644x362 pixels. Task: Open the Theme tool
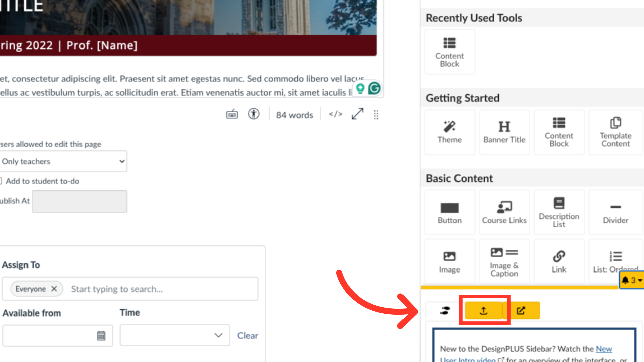point(449,132)
